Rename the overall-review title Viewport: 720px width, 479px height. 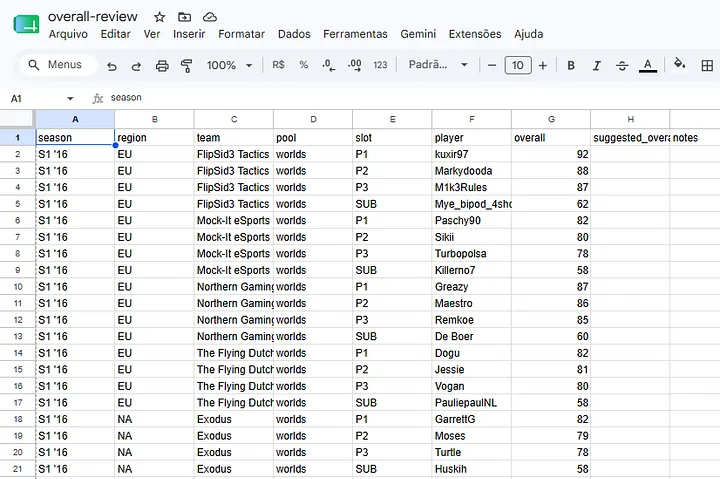click(x=93, y=17)
